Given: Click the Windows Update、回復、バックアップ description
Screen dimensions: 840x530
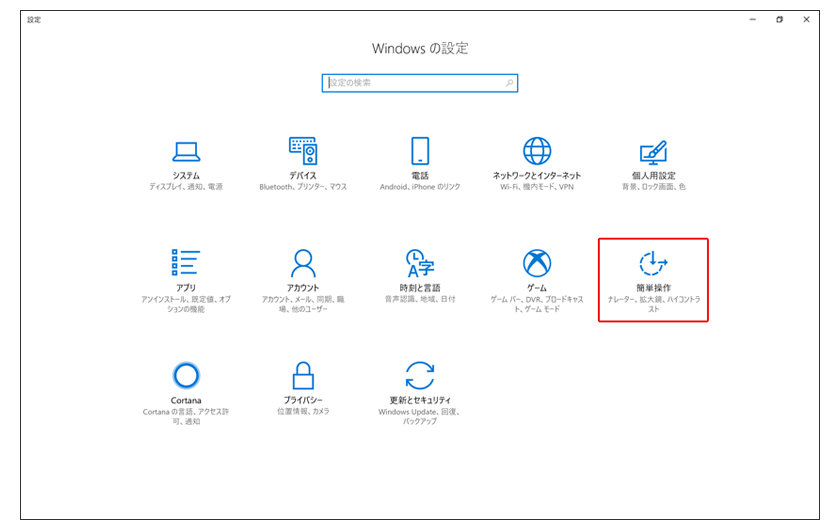Looking at the screenshot, I should (420, 416).
